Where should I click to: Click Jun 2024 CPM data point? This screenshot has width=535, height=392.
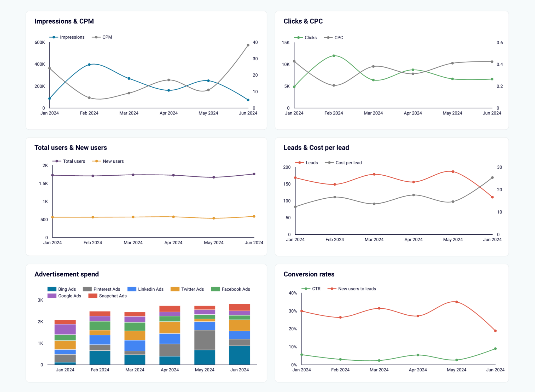248,45
